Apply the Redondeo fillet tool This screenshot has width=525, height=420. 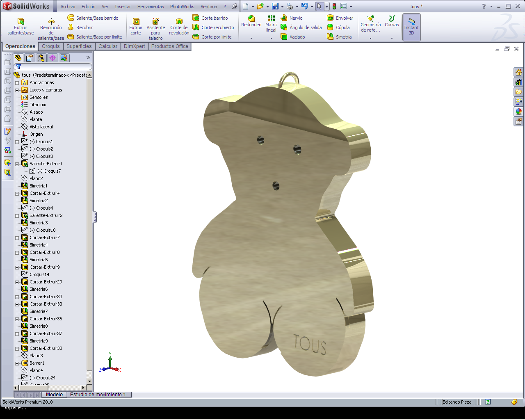coord(251,21)
